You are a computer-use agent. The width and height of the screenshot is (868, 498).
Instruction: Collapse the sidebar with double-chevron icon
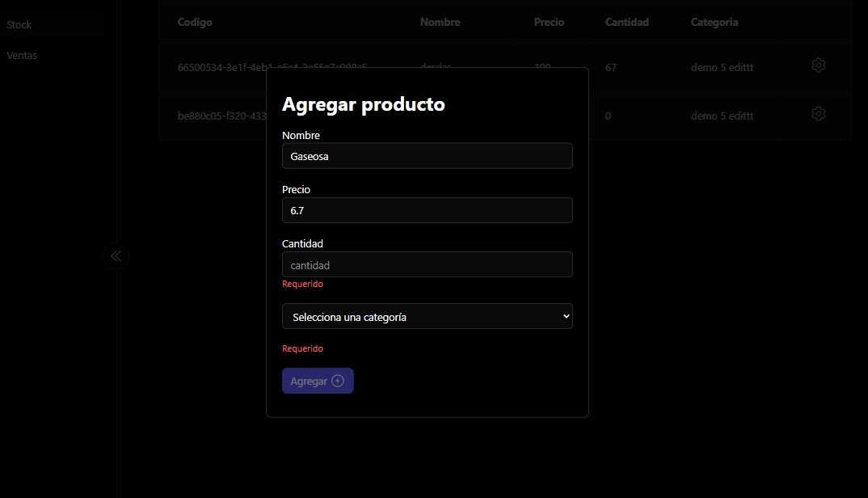coord(116,256)
